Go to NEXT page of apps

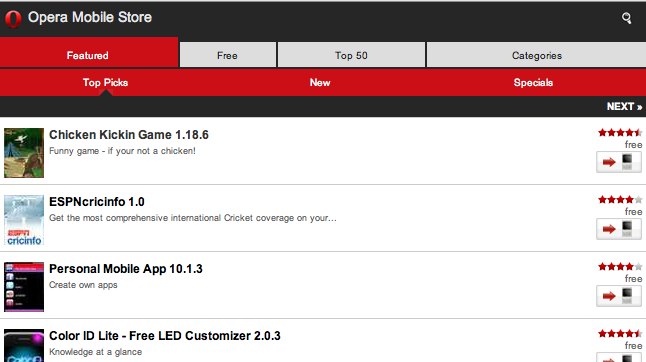click(x=624, y=107)
